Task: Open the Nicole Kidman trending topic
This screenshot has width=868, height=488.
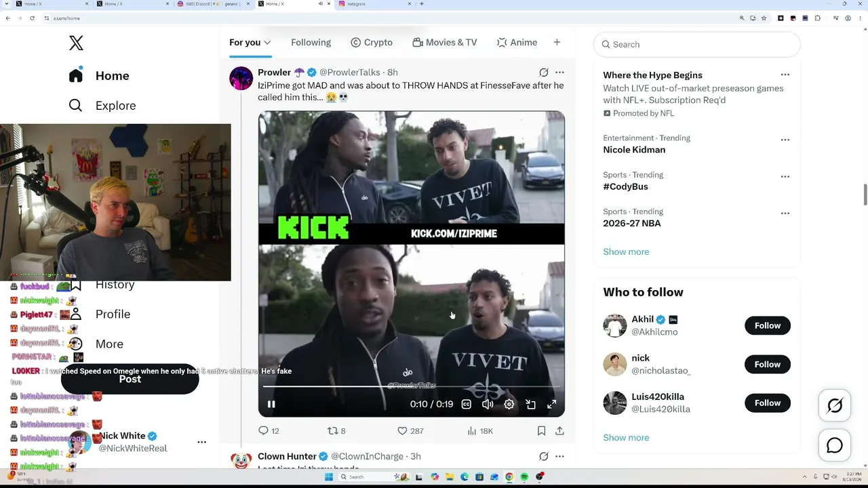Action: coord(634,150)
